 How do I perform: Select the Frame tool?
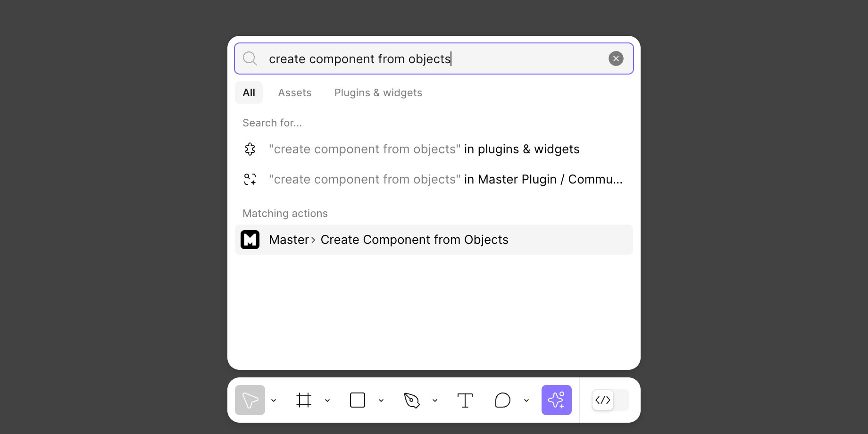coord(304,400)
